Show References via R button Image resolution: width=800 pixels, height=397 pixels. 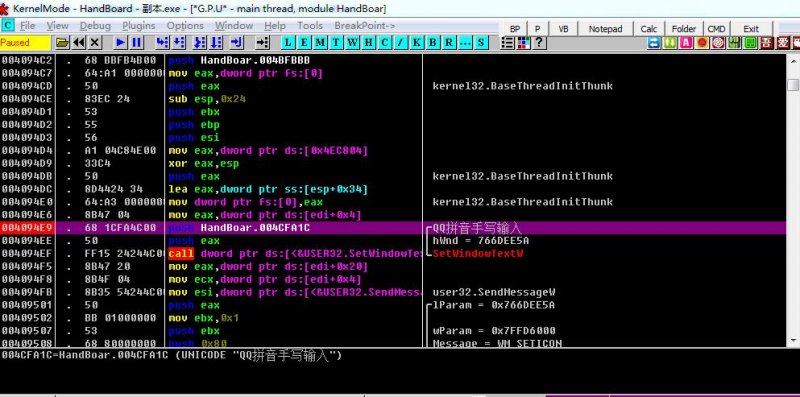[448, 42]
